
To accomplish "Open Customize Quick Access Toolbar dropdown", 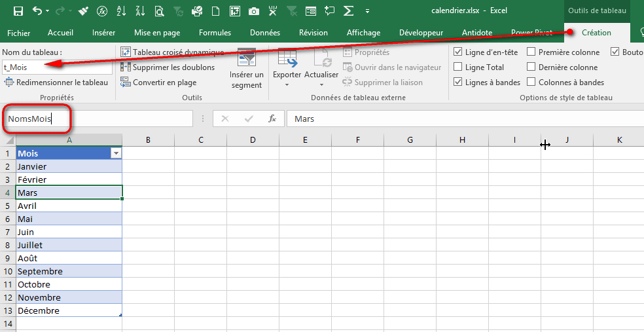I will 367,11.
